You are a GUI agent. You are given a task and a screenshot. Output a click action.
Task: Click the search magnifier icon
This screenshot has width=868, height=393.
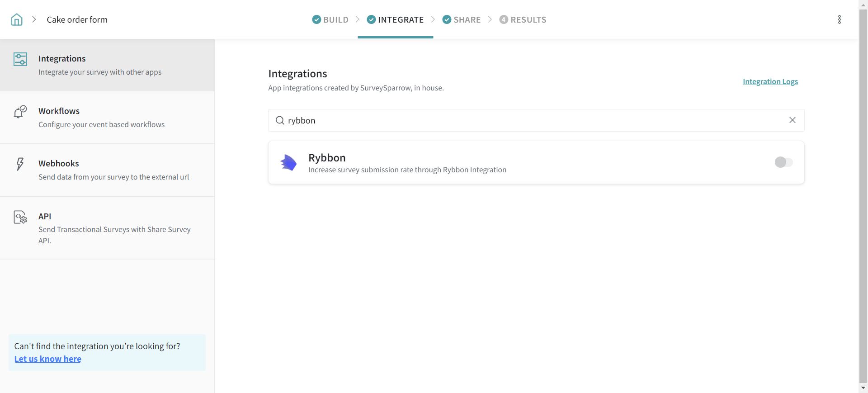(280, 120)
